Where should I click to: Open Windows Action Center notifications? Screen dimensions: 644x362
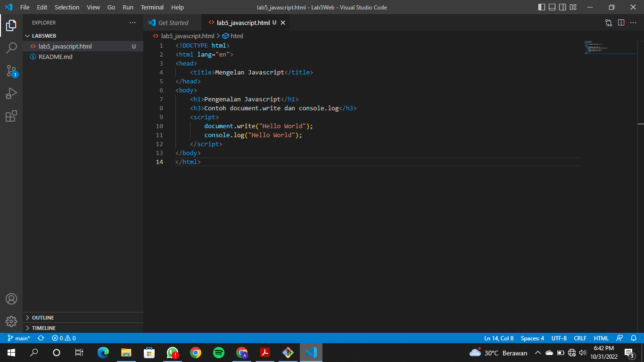(x=629, y=353)
